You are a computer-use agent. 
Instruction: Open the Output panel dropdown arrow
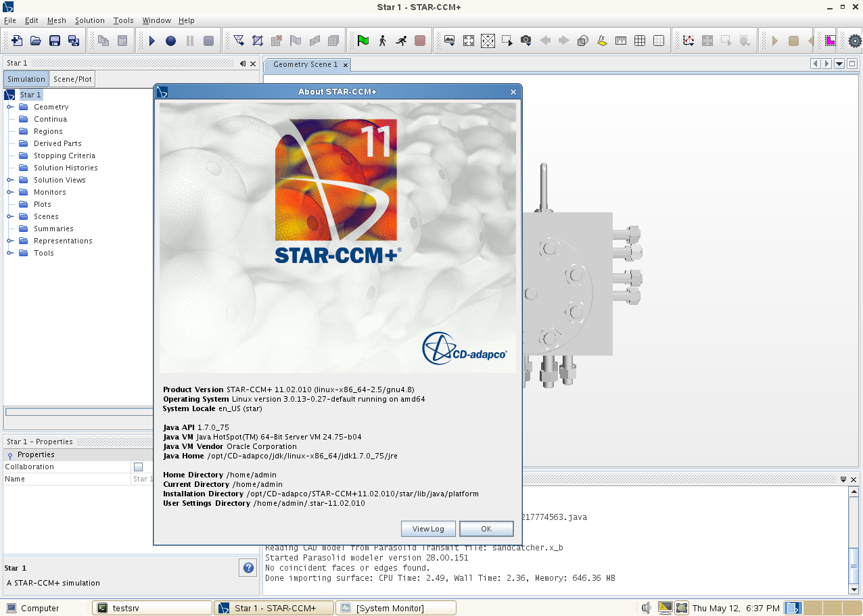point(843,479)
